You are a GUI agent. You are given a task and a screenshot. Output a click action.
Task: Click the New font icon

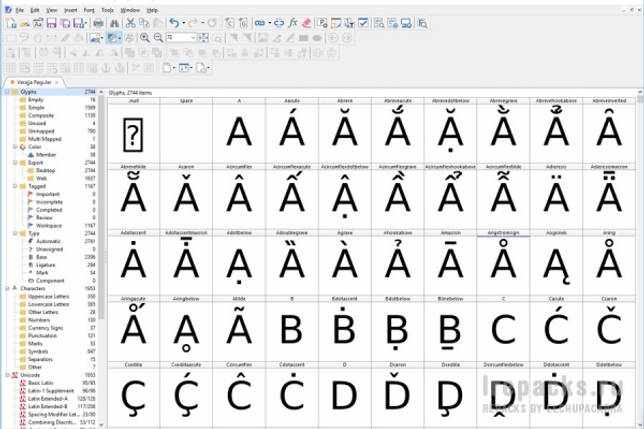[11, 23]
